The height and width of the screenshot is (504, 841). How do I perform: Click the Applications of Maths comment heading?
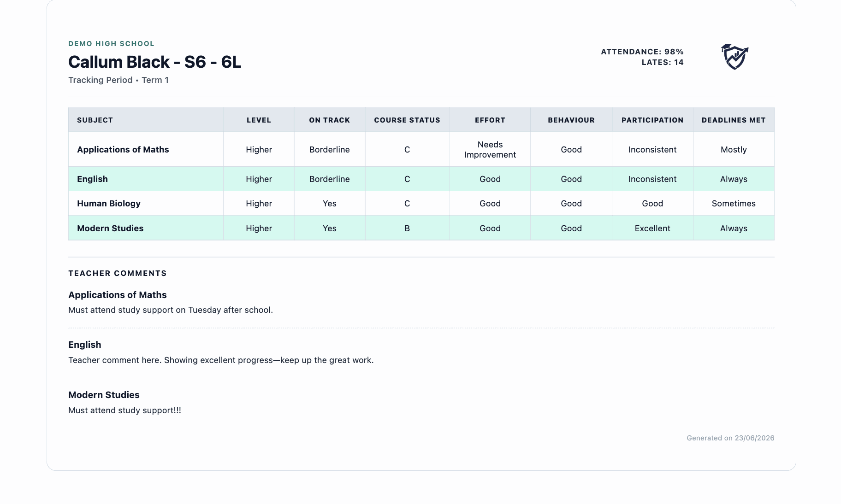(118, 295)
